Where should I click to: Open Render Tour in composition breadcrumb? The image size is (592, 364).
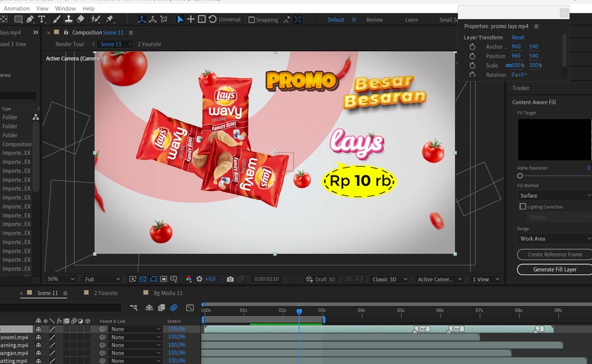[x=70, y=44]
